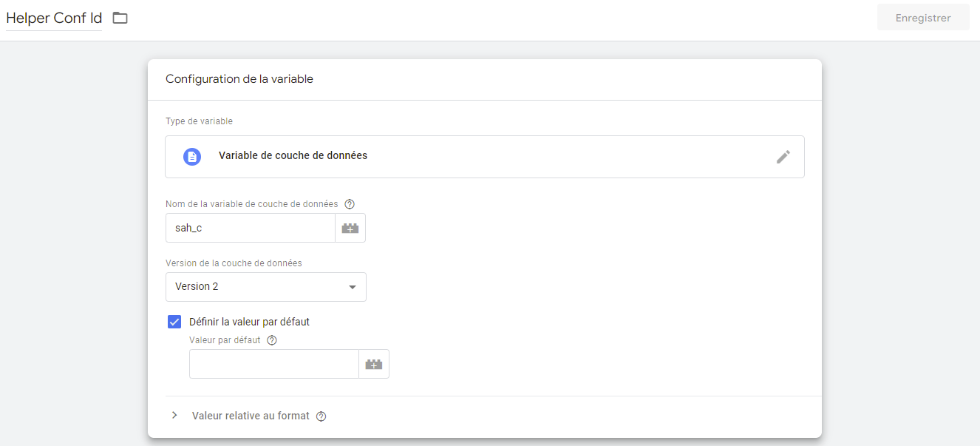This screenshot has width=980, height=446.
Task: Click the blue data layer variable type icon
Action: pos(192,157)
